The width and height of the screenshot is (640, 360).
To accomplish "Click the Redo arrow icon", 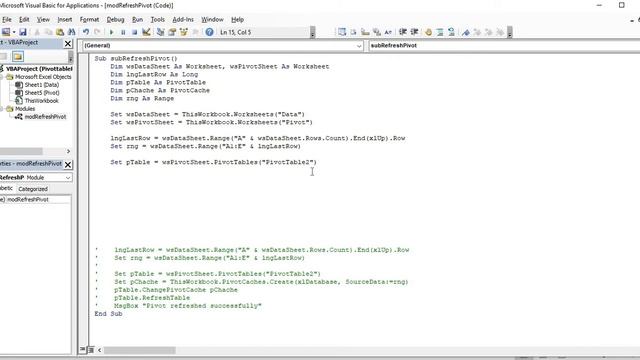I will [x=97, y=32].
